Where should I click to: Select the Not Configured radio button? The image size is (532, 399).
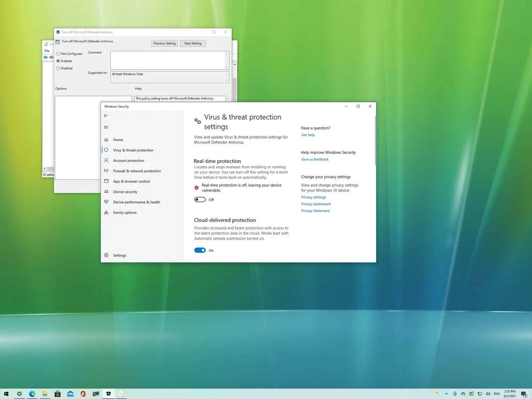[x=58, y=54]
